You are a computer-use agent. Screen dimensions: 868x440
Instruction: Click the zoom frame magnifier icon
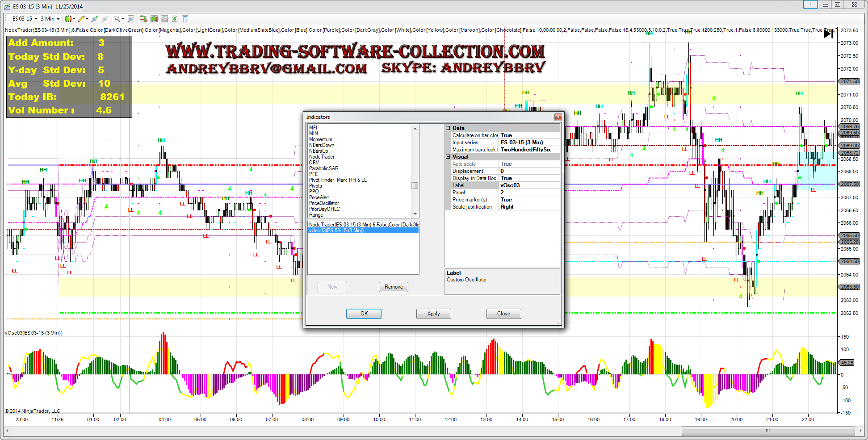pos(130,19)
